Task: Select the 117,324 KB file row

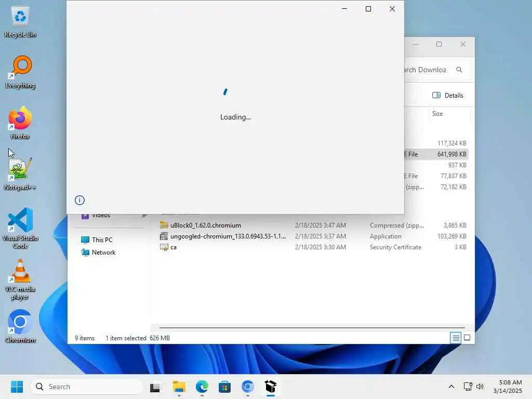Action: point(436,143)
